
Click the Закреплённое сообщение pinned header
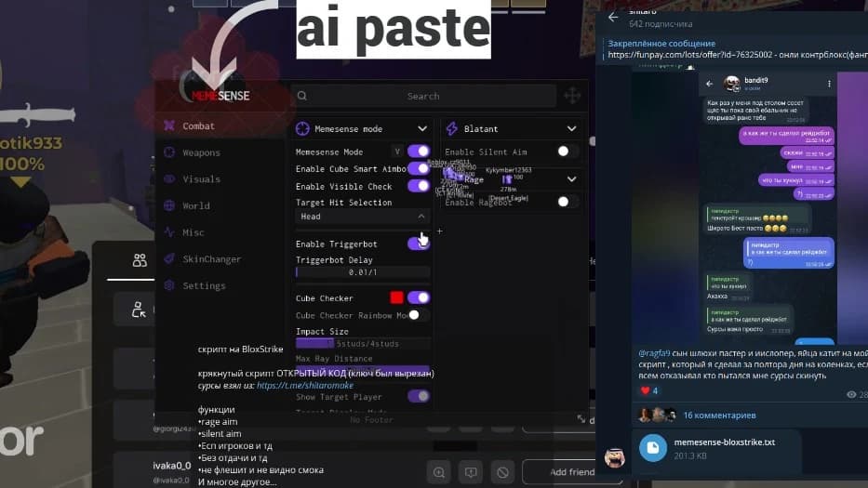[x=661, y=43]
